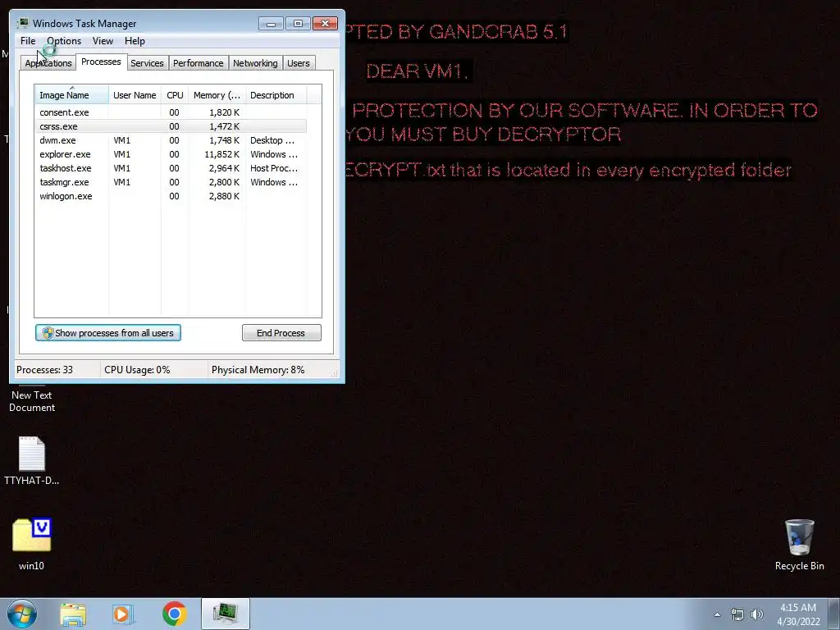Click memory value 11,852 K
The height and width of the screenshot is (630, 840).
(x=221, y=154)
